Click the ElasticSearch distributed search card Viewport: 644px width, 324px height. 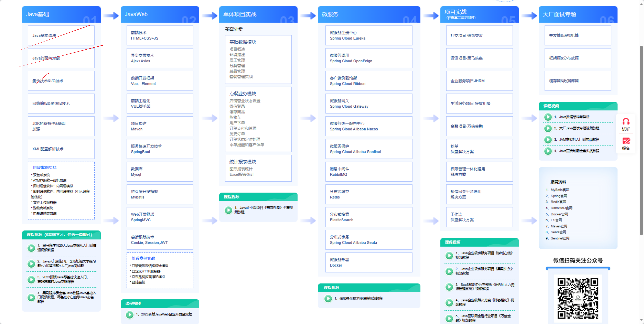369,217
